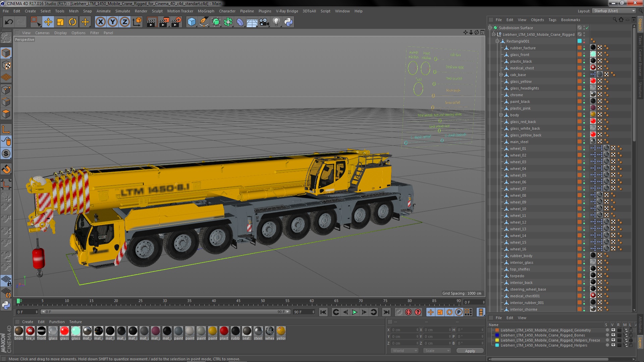The image size is (644, 362).
Task: Switch to Model mode cube icon
Action: tap(6, 53)
